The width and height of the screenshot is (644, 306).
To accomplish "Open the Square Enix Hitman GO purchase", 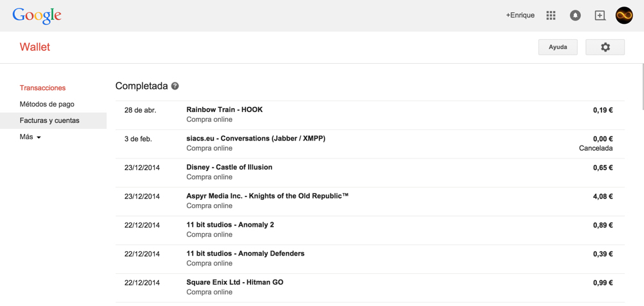I will pos(234,282).
